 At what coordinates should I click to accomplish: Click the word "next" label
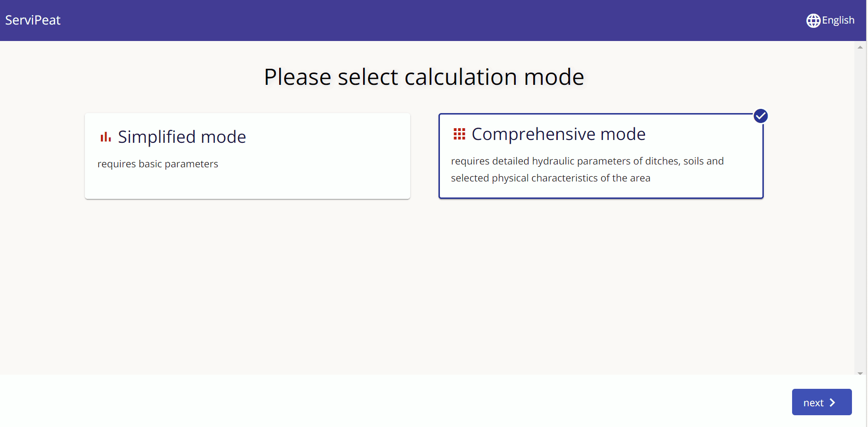(x=814, y=403)
